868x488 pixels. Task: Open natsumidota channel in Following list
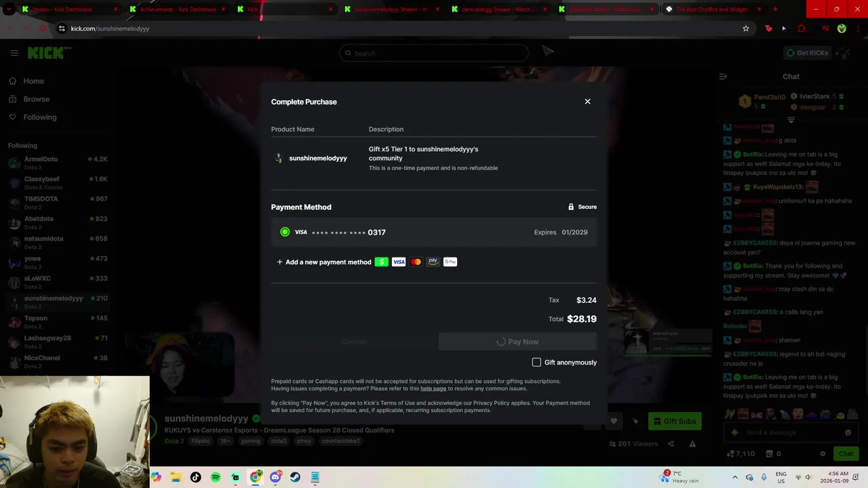point(58,241)
